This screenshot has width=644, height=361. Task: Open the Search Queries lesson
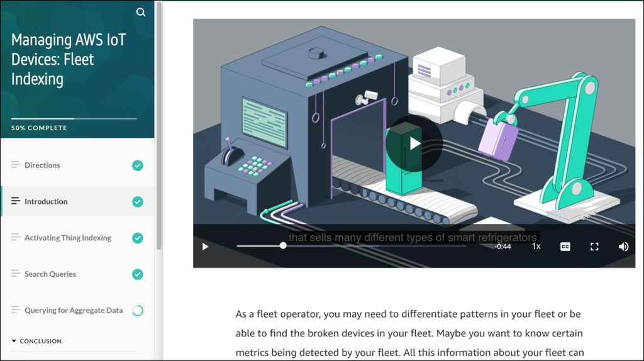tap(77, 274)
